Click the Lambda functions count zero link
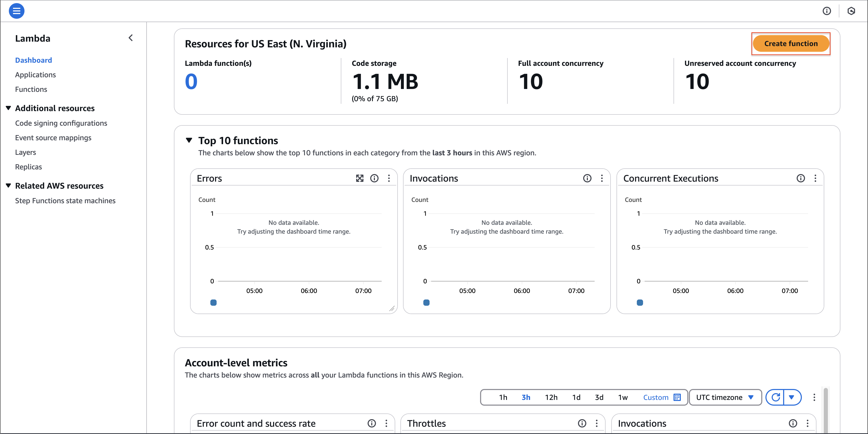The image size is (868, 434). pos(191,81)
